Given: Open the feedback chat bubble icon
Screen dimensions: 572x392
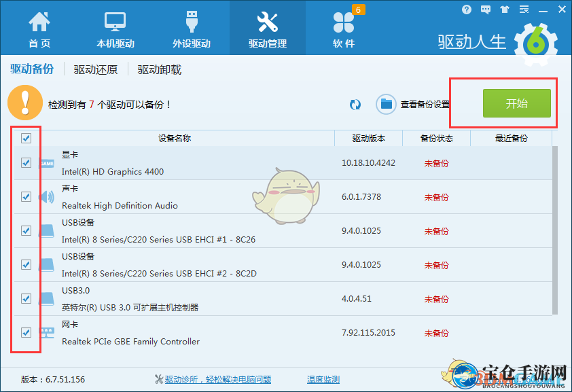Looking at the screenshot, I should (486, 10).
